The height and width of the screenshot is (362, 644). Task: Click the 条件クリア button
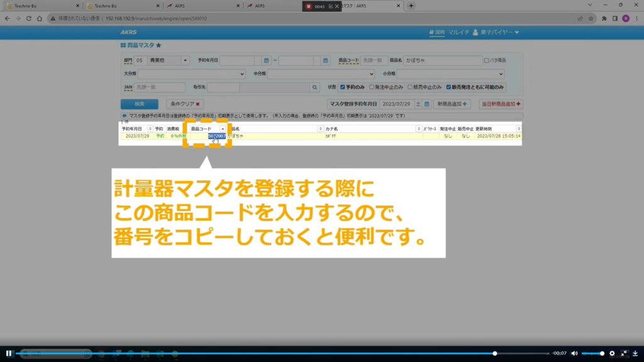click(184, 104)
